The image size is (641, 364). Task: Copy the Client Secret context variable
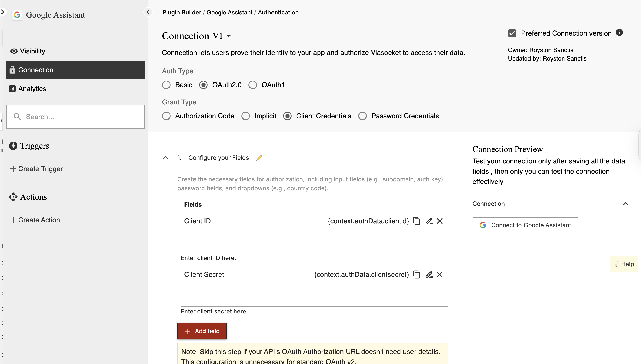pyautogui.click(x=416, y=274)
